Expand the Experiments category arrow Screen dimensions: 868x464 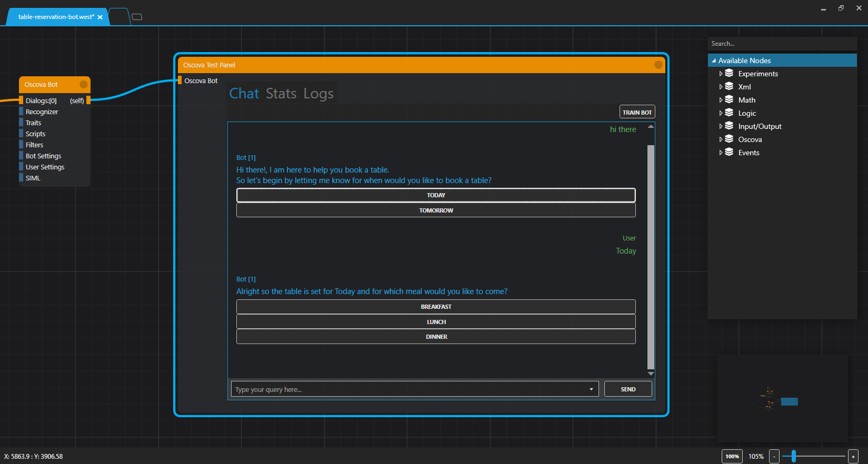pos(721,74)
